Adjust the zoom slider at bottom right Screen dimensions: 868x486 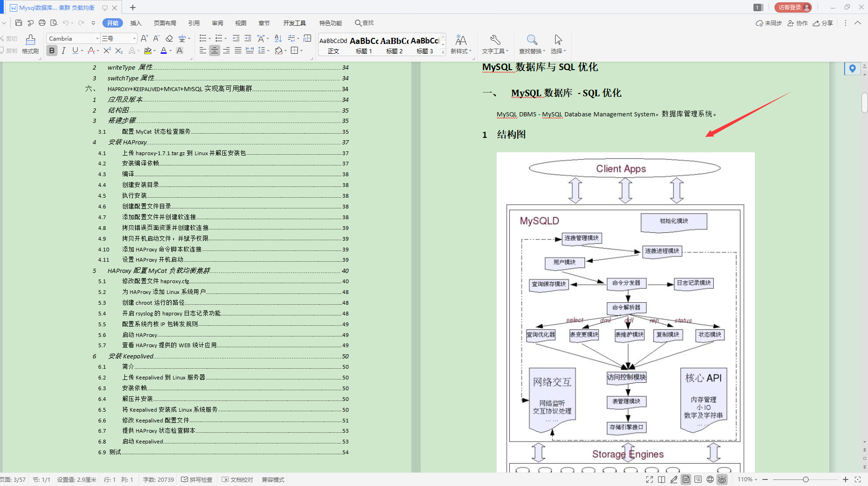[x=805, y=479]
